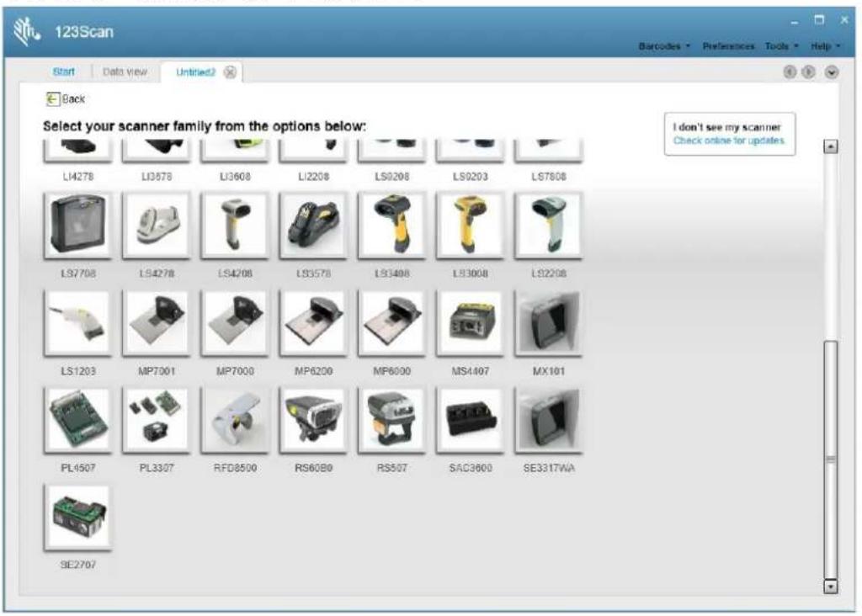This screenshot has height=616, width=862.
Task: Choose the LS4278 cradle scanner image
Action: [x=157, y=226]
